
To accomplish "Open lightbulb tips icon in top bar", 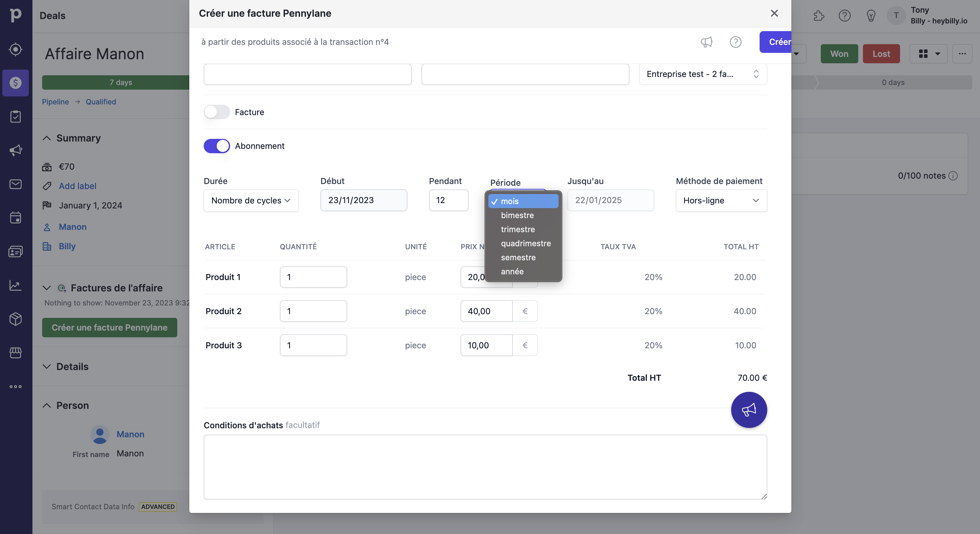I will 871,16.
